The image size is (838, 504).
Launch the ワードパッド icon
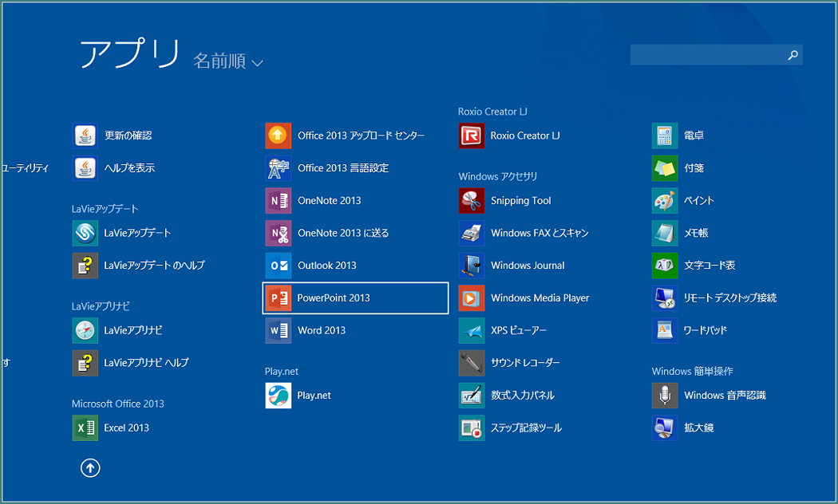[x=665, y=330]
